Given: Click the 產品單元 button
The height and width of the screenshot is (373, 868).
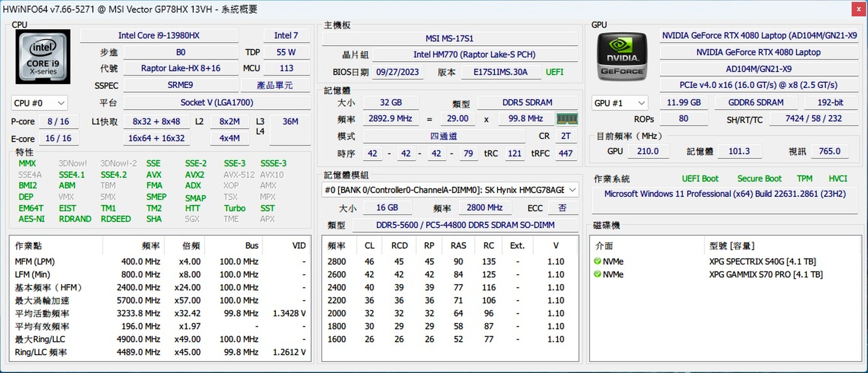Looking at the screenshot, I should tap(275, 85).
